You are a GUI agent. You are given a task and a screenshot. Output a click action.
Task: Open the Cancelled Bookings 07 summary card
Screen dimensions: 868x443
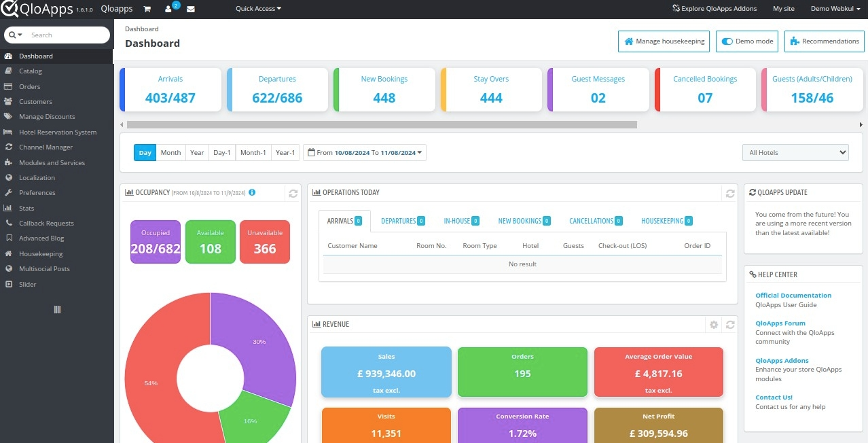[705, 90]
